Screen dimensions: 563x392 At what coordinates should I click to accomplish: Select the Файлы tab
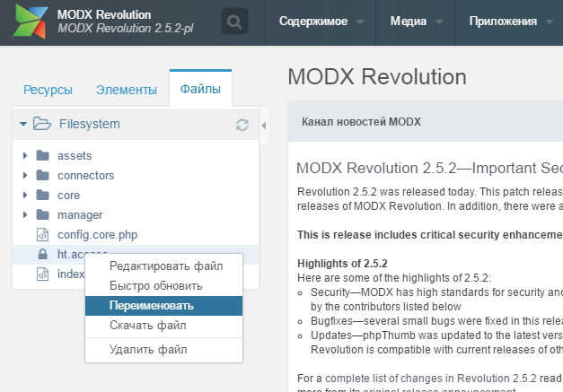pos(200,89)
